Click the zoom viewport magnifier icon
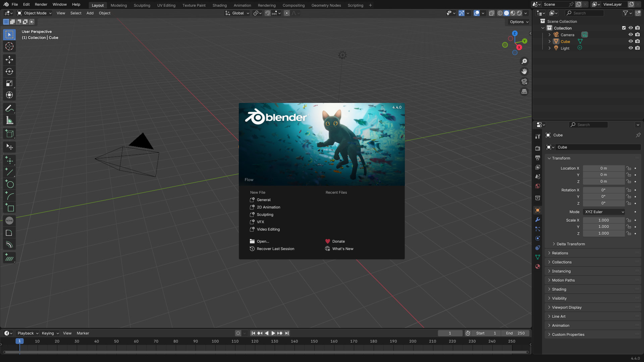This screenshot has height=362, width=644. point(524,61)
